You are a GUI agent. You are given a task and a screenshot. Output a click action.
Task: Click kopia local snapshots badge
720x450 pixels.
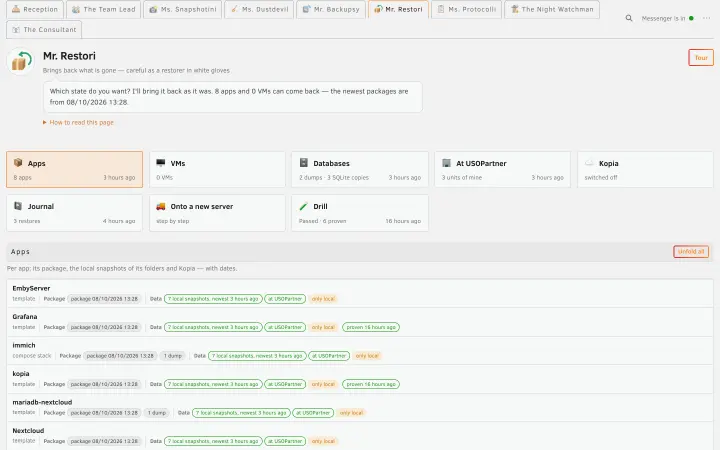213,384
